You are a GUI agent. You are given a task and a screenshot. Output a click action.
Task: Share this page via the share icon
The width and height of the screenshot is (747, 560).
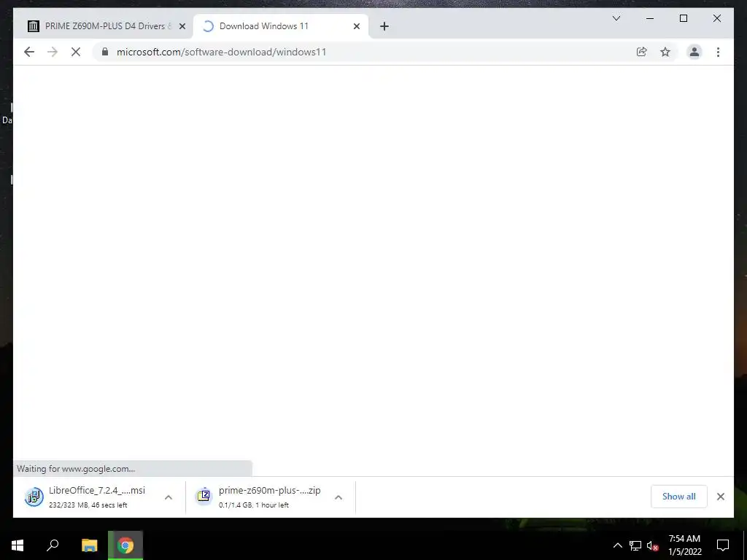[x=642, y=52]
